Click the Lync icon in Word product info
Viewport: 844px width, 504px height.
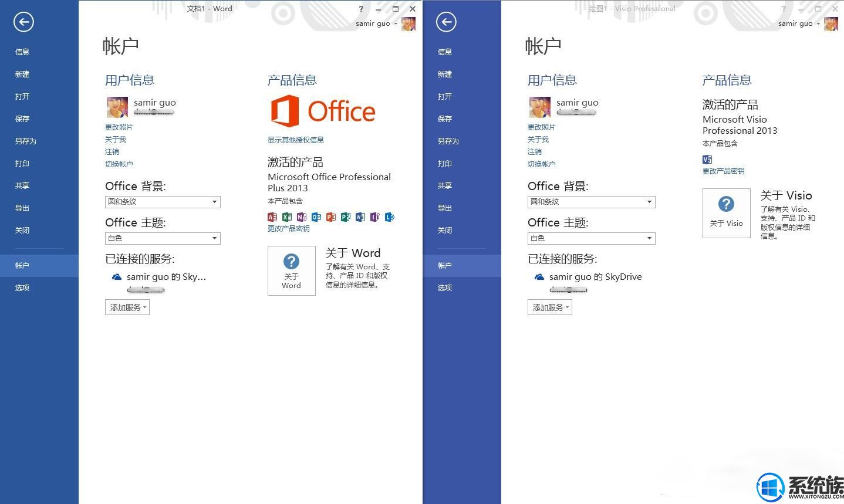pos(390,217)
